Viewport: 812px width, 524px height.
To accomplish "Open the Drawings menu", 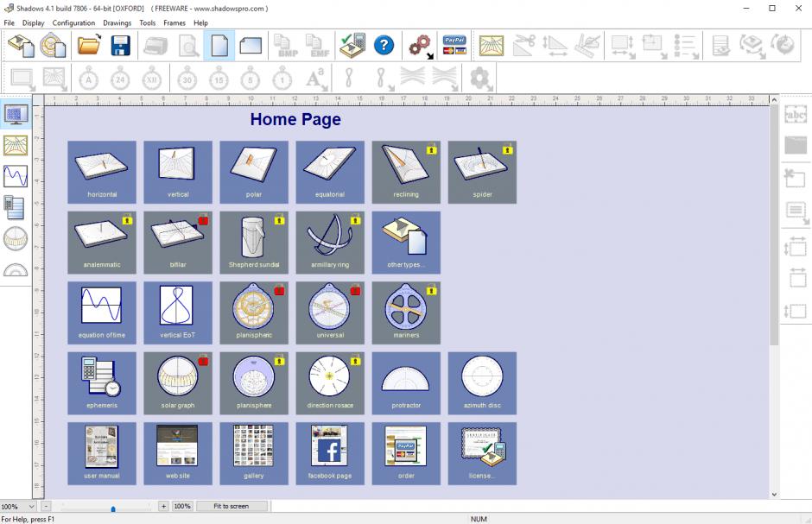I will [x=117, y=23].
